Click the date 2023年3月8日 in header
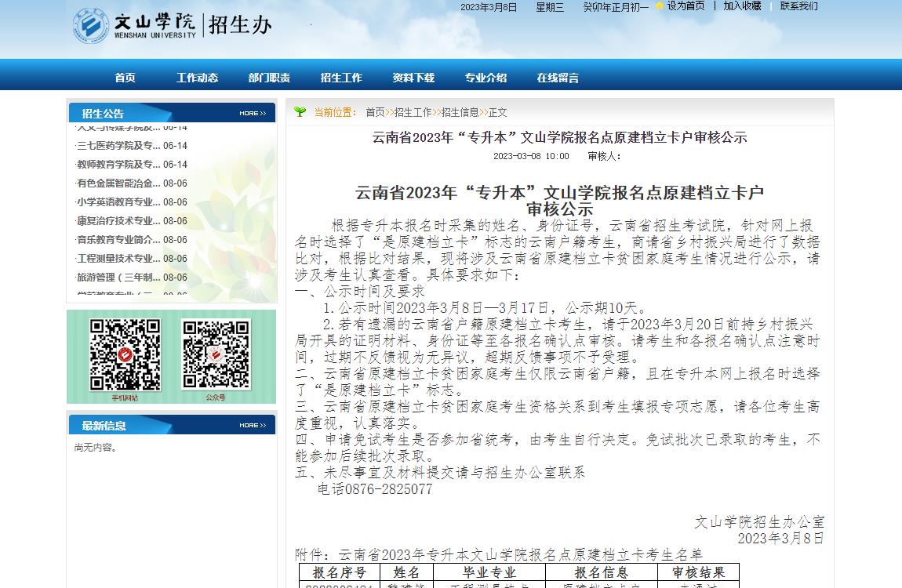The height and width of the screenshot is (588, 902). pyautogui.click(x=489, y=8)
